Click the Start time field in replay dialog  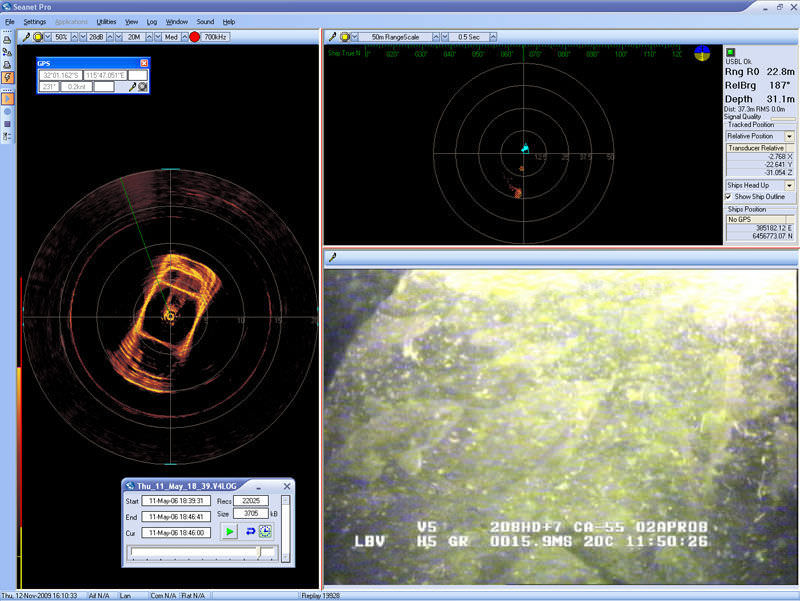point(176,501)
